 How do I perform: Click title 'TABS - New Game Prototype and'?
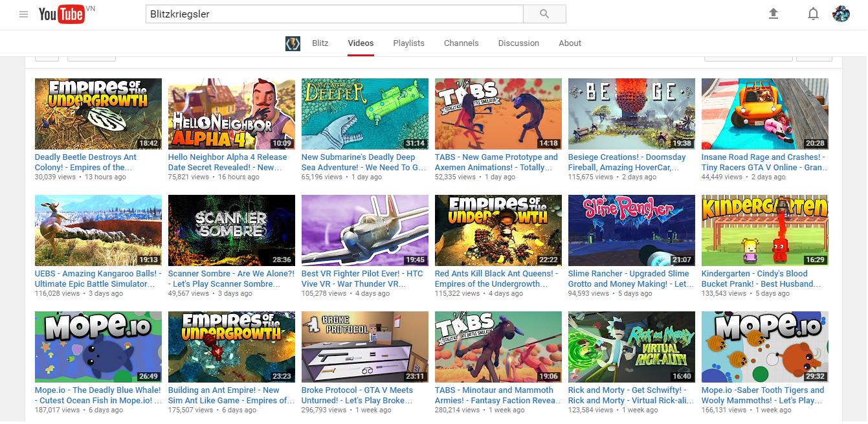[x=496, y=162]
